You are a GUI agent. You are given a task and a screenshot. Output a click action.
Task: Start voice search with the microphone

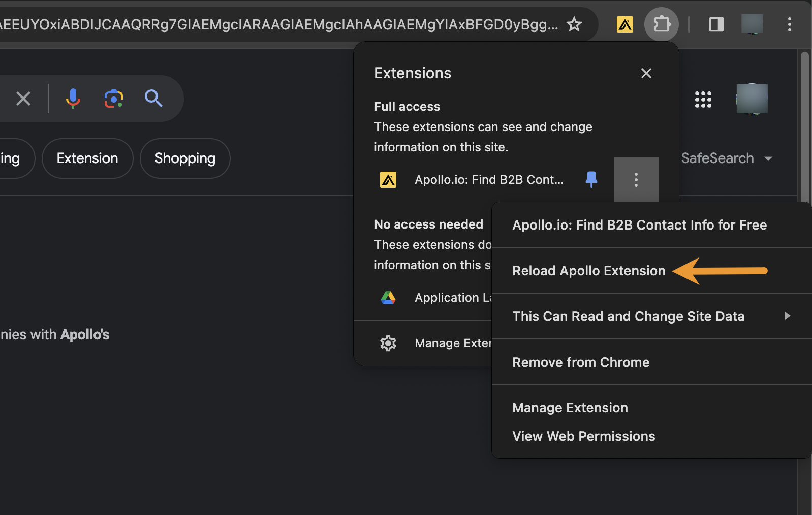pyautogui.click(x=73, y=98)
